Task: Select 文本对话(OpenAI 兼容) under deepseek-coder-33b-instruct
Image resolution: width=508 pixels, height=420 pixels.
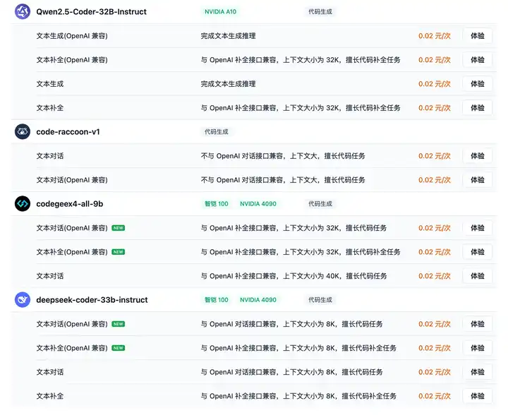Action: click(72, 324)
